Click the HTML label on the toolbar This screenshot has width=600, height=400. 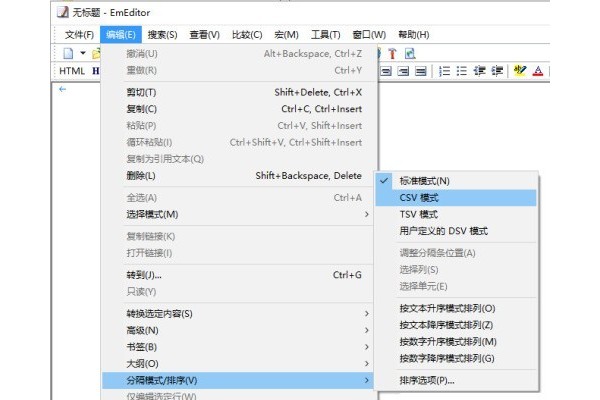[72, 71]
